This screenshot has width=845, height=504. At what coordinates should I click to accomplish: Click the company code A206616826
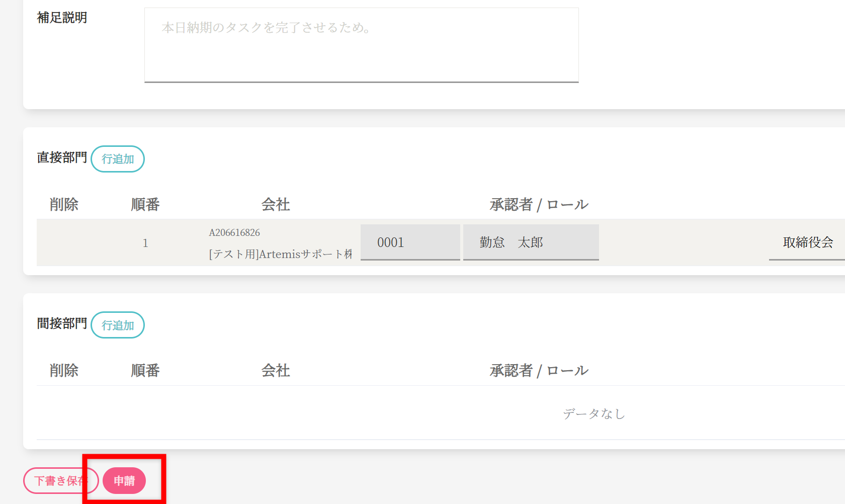coord(234,232)
